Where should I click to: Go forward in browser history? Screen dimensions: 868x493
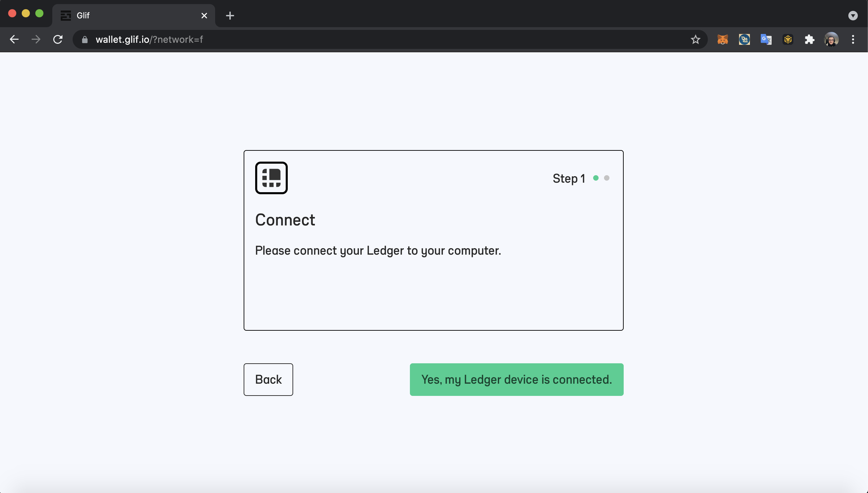[36, 39]
